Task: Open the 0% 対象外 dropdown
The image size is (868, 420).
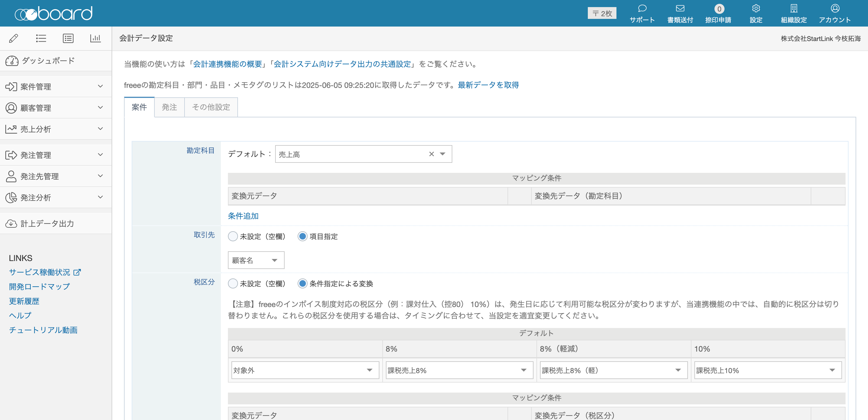Action: [305, 370]
